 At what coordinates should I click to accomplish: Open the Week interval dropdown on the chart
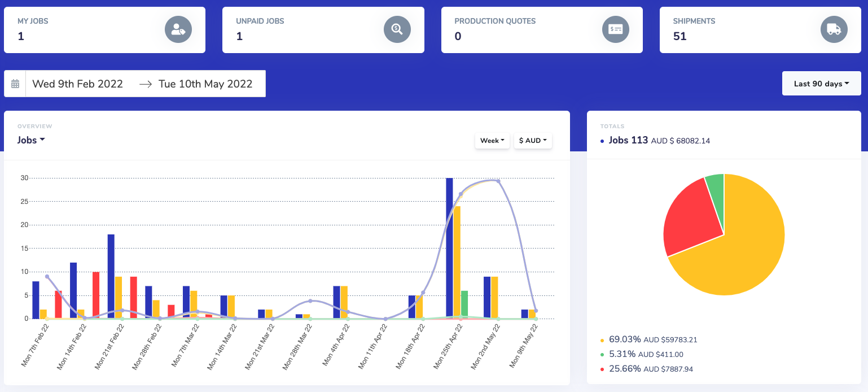click(x=492, y=141)
